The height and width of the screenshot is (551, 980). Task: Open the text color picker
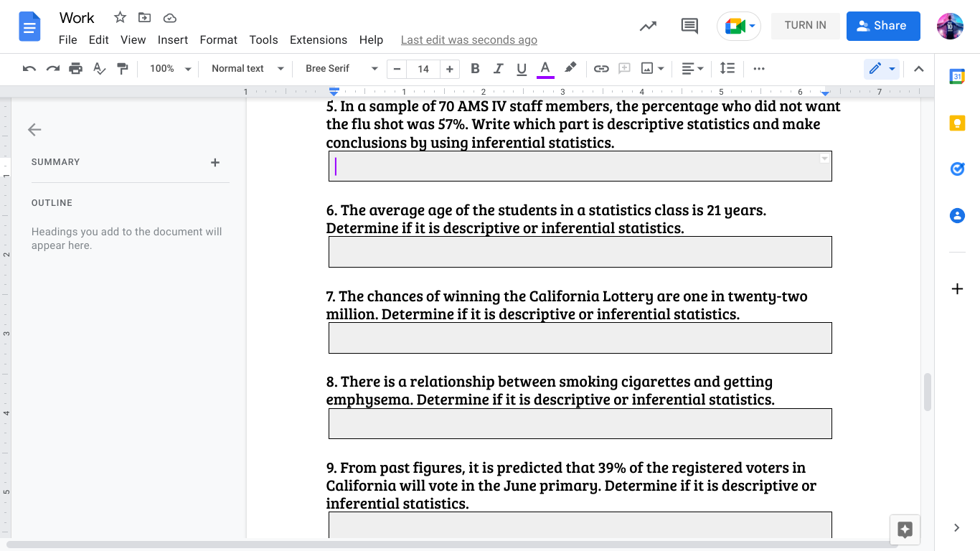point(545,69)
